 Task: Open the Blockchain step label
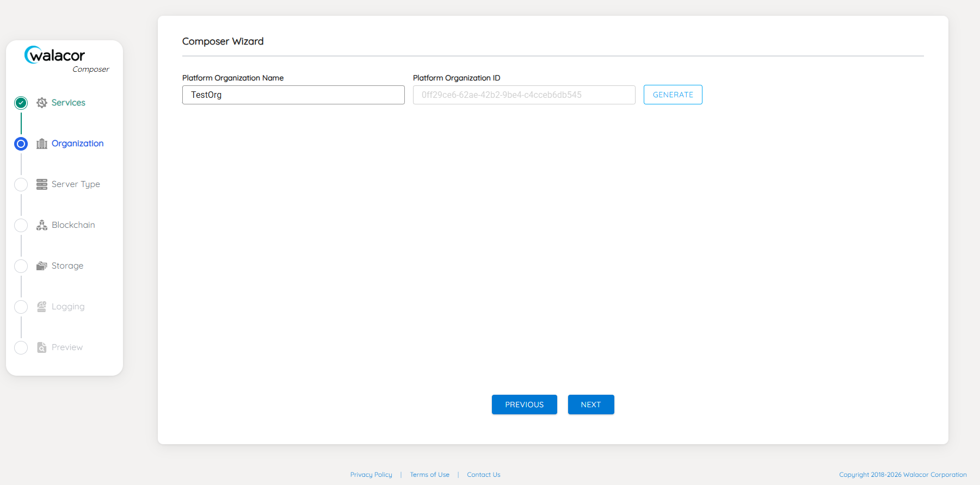(x=73, y=225)
